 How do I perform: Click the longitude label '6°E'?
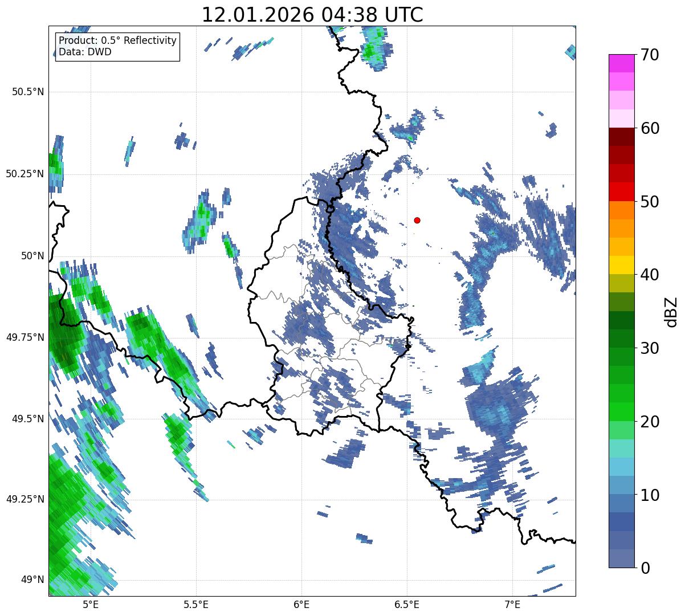coord(301,604)
